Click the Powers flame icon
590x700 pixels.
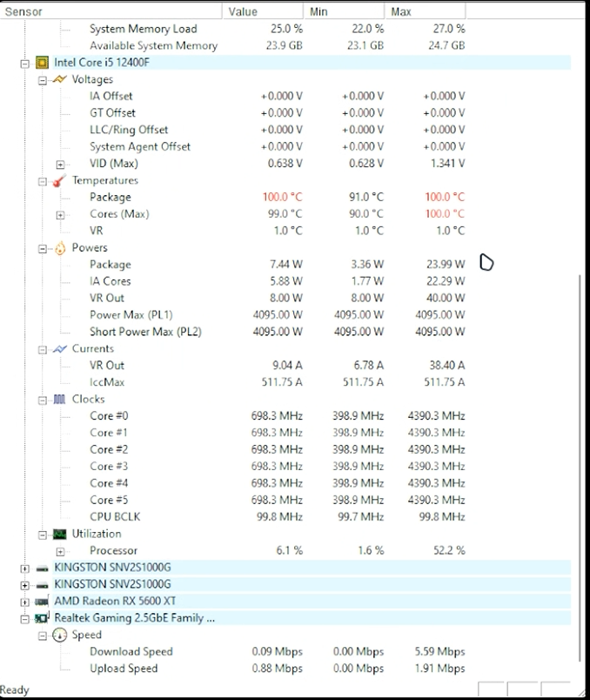(60, 248)
